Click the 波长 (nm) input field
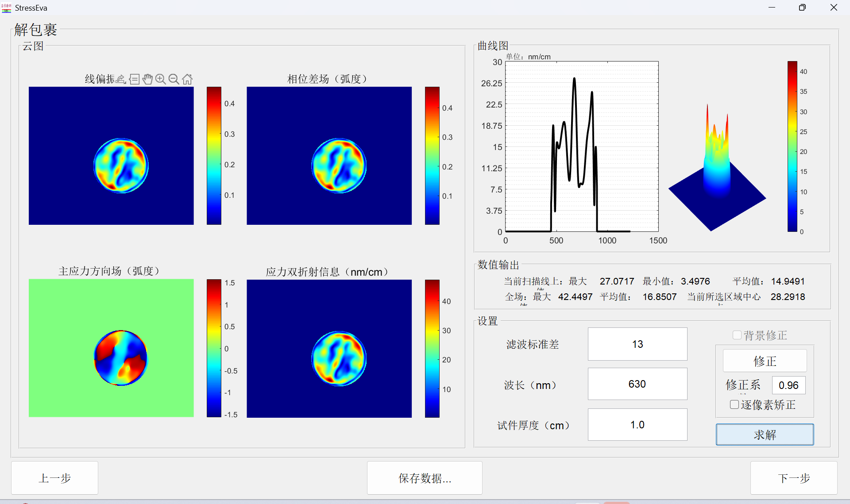Viewport: 850px width, 504px height. click(x=637, y=384)
